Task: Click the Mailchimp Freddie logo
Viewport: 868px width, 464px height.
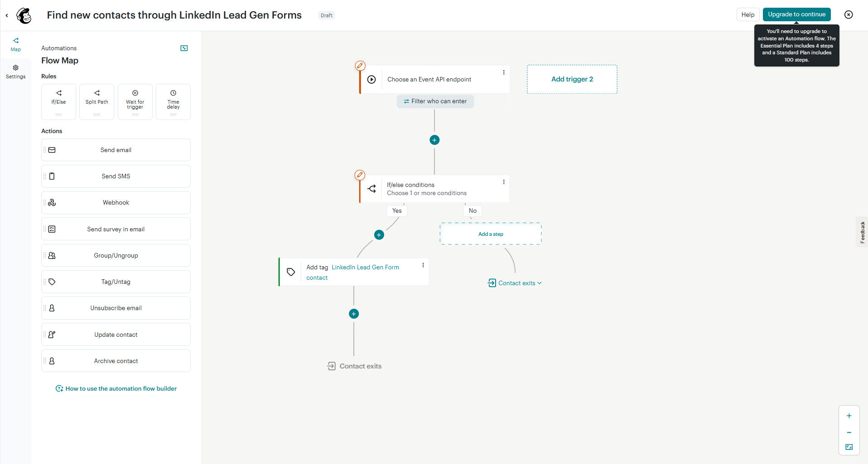Action: [x=24, y=15]
